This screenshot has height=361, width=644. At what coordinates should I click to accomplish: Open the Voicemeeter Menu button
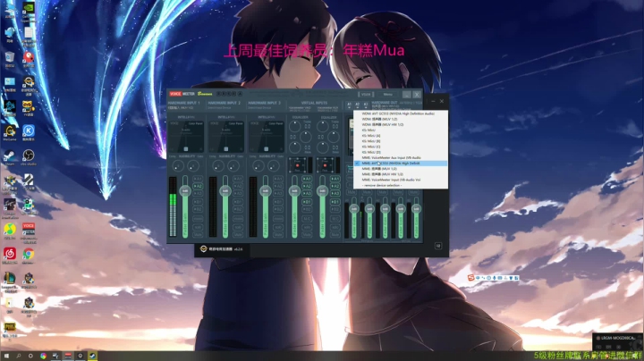(x=387, y=95)
